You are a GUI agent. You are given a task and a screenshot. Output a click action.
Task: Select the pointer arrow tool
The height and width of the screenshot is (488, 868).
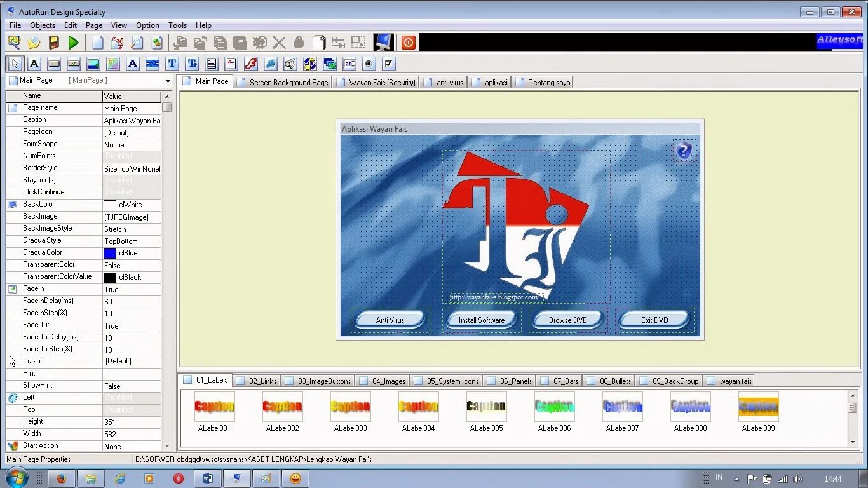pos(15,64)
